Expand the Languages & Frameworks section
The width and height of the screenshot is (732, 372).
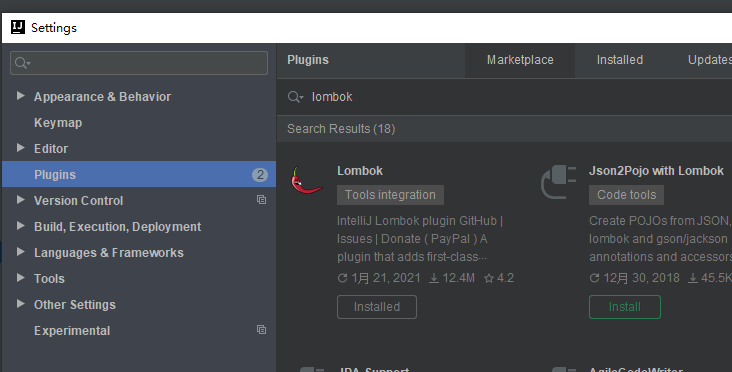[x=21, y=252]
